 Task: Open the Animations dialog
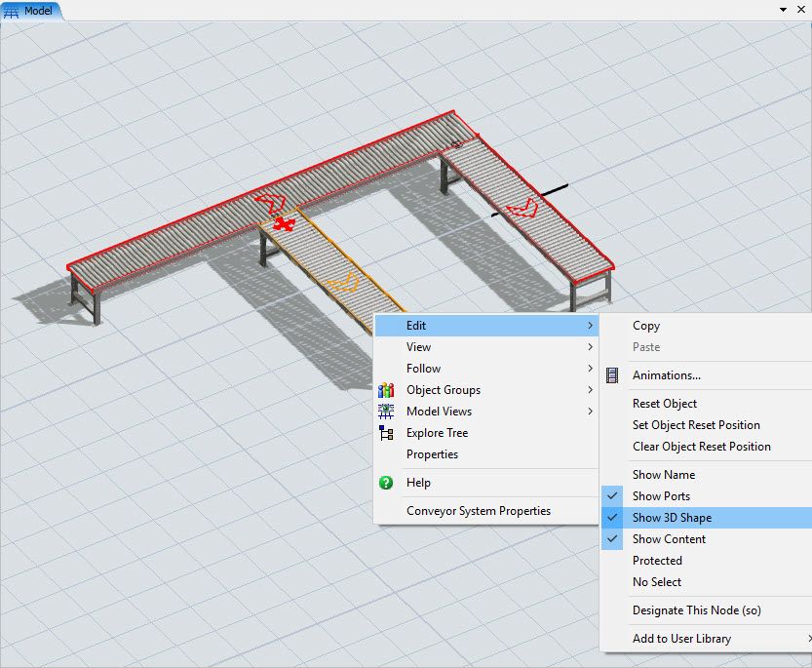click(x=707, y=375)
